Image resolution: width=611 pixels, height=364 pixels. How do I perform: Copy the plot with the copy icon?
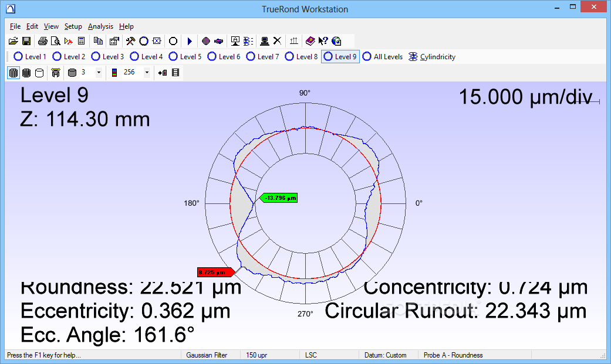(98, 41)
